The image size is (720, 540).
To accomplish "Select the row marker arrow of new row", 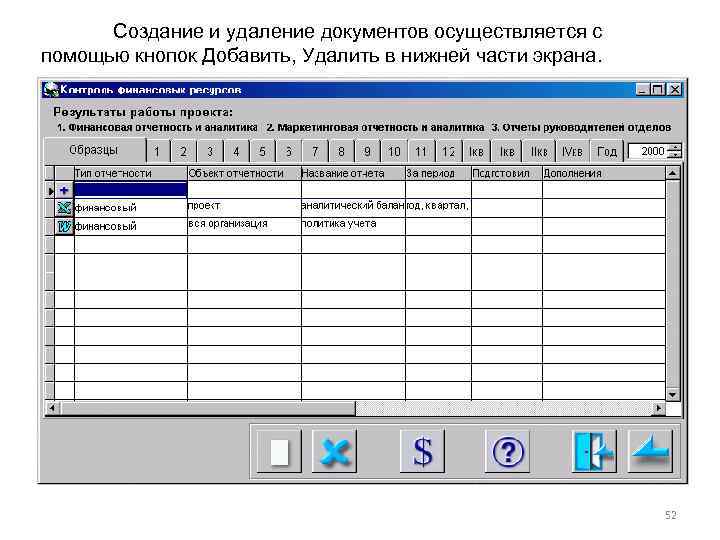I will pyautogui.click(x=50, y=190).
